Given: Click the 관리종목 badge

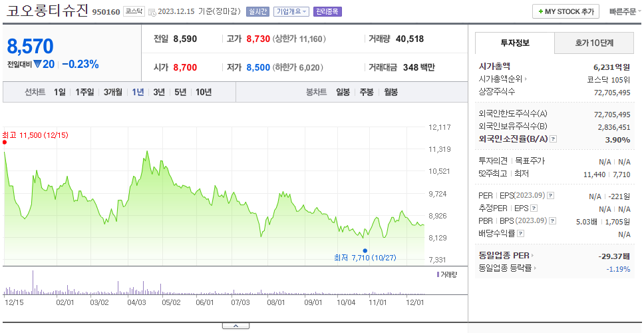Looking at the screenshot, I should (x=327, y=11).
